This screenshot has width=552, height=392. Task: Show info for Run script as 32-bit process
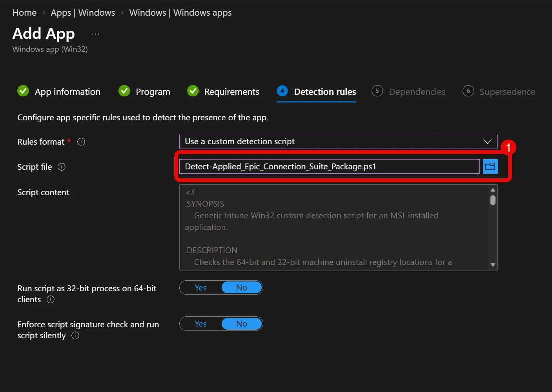point(51,299)
